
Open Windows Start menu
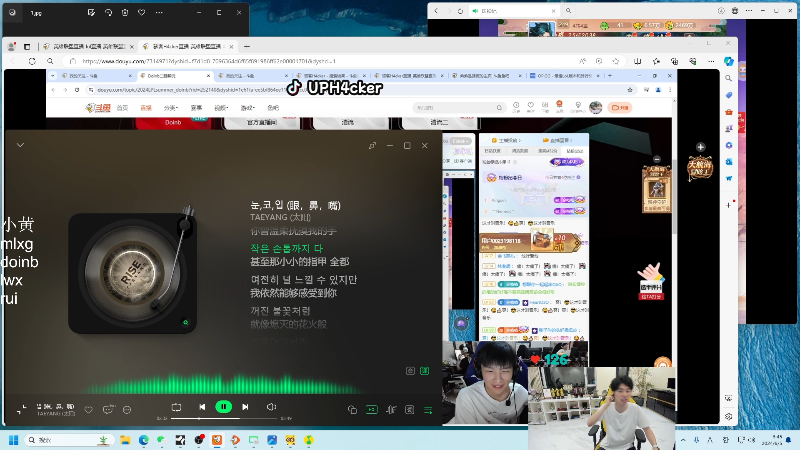coord(14,440)
